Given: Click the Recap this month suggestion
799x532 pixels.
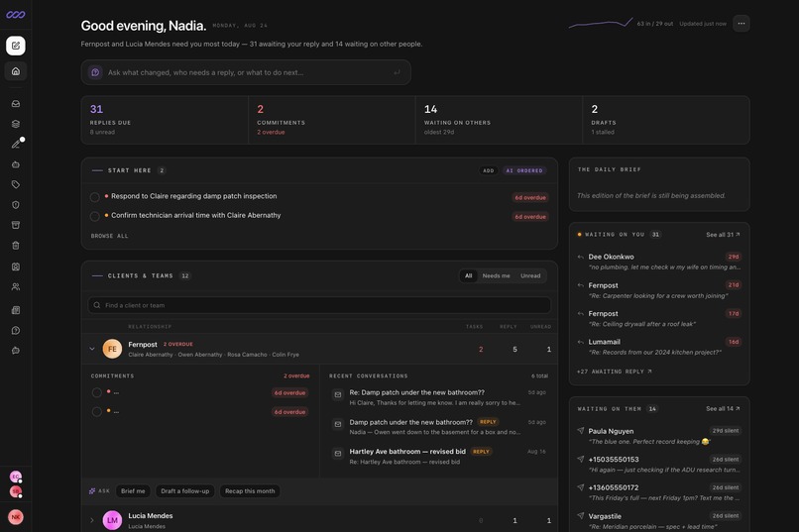Looking at the screenshot, I should click(250, 491).
